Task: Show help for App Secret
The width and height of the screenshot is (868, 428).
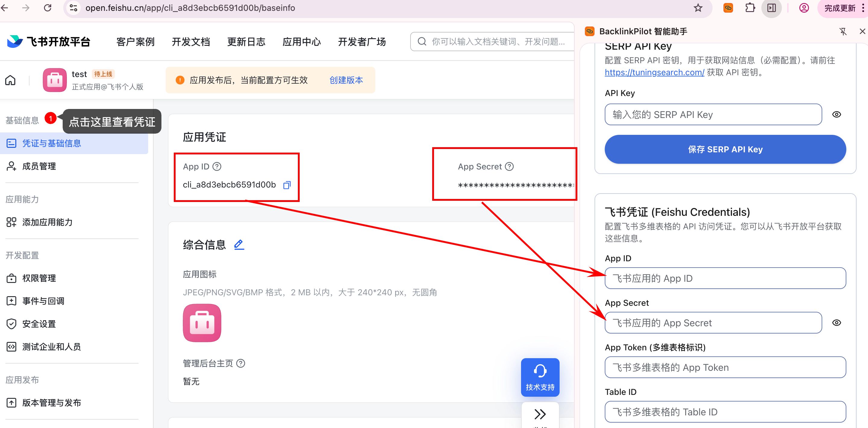Action: tap(510, 166)
